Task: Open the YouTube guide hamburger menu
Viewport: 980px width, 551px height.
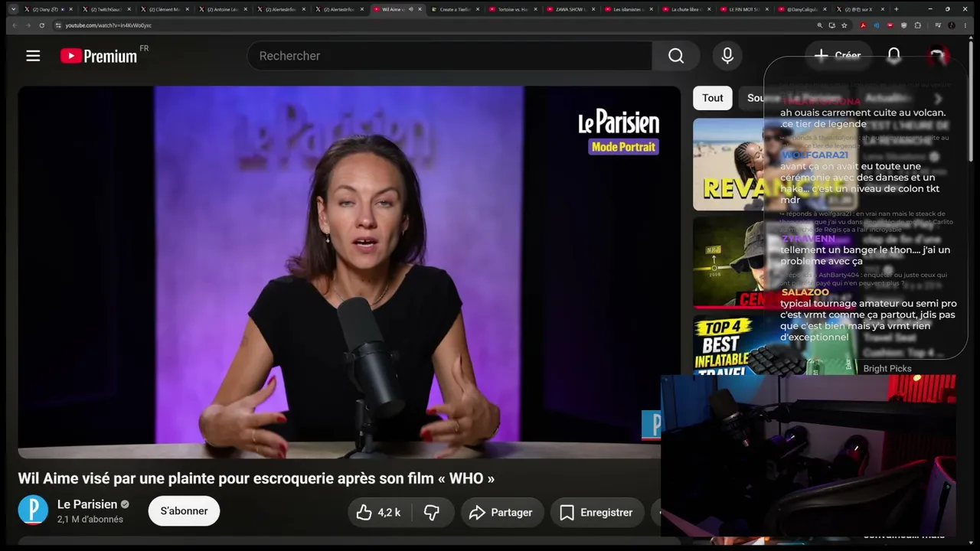Action: [33, 56]
